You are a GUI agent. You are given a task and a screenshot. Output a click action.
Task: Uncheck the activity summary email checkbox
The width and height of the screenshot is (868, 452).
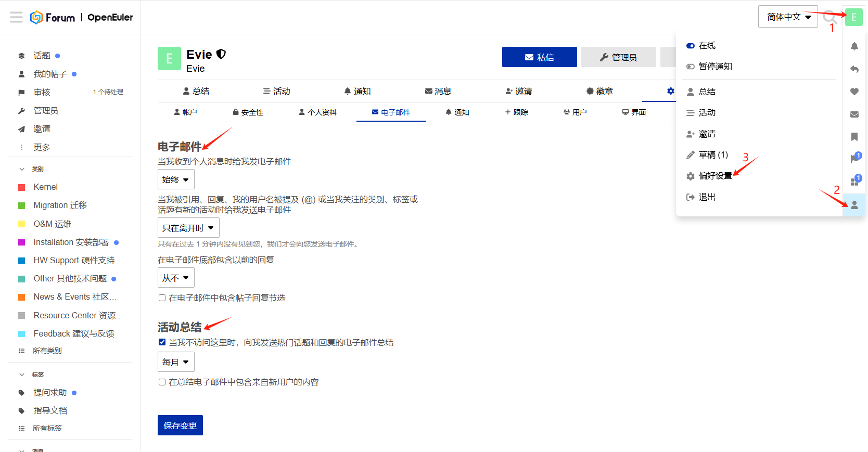[162, 342]
